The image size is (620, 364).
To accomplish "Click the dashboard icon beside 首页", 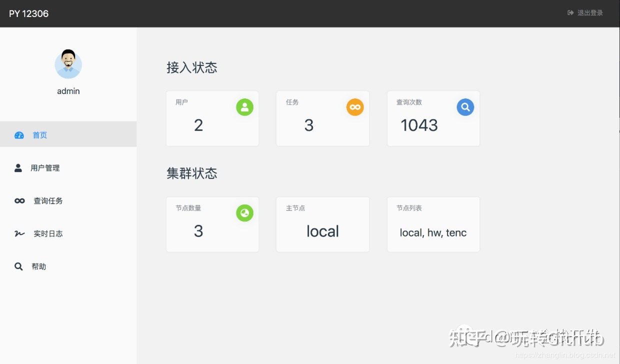I will click(x=19, y=135).
